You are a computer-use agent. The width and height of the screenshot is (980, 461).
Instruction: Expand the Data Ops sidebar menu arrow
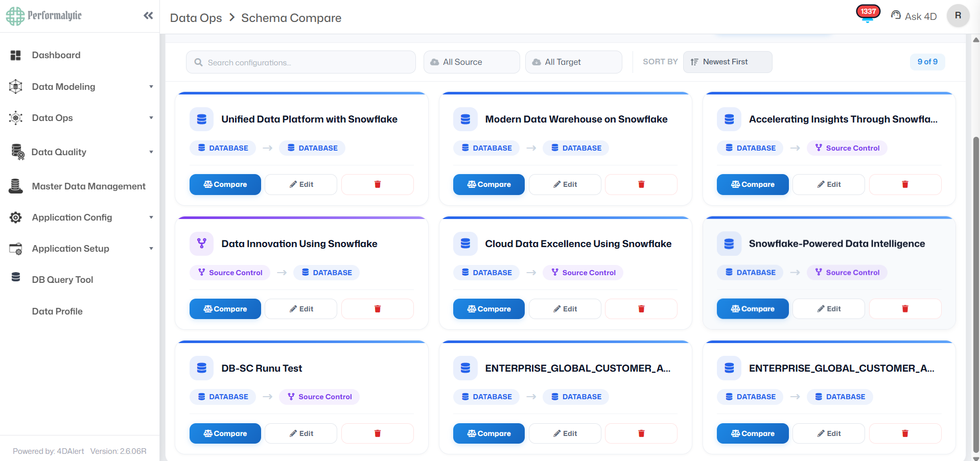(151, 118)
